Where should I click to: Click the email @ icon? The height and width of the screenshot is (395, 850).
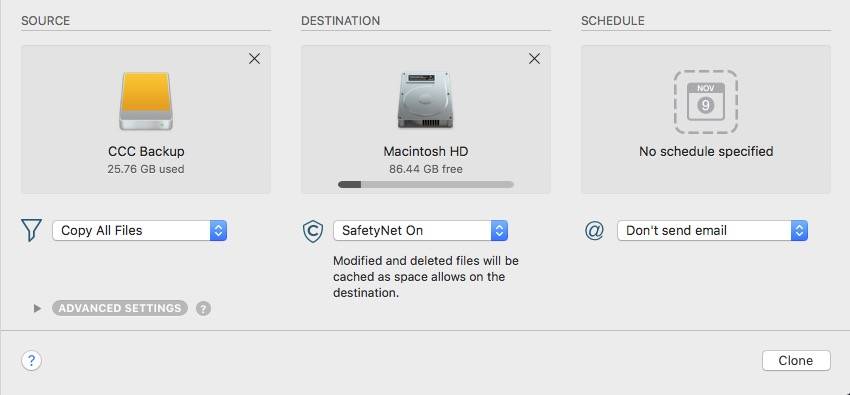click(594, 231)
